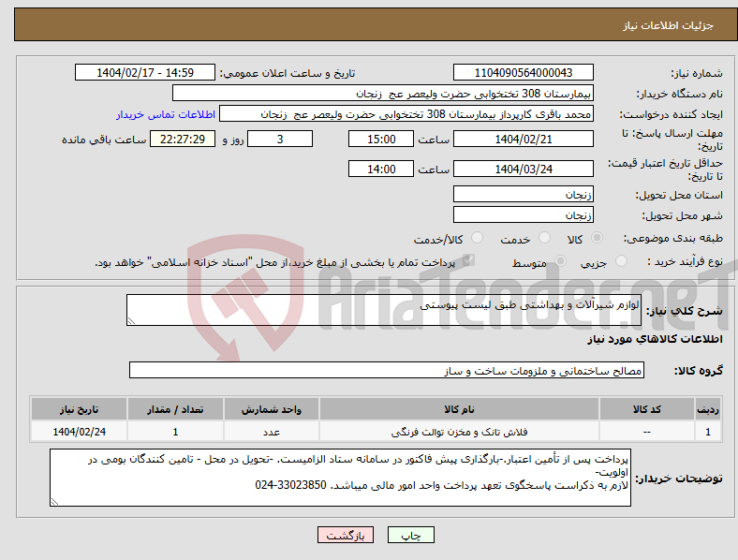738x560 pixels.
Task: Click the remaining time field 22:27:29
Action: tap(183, 139)
